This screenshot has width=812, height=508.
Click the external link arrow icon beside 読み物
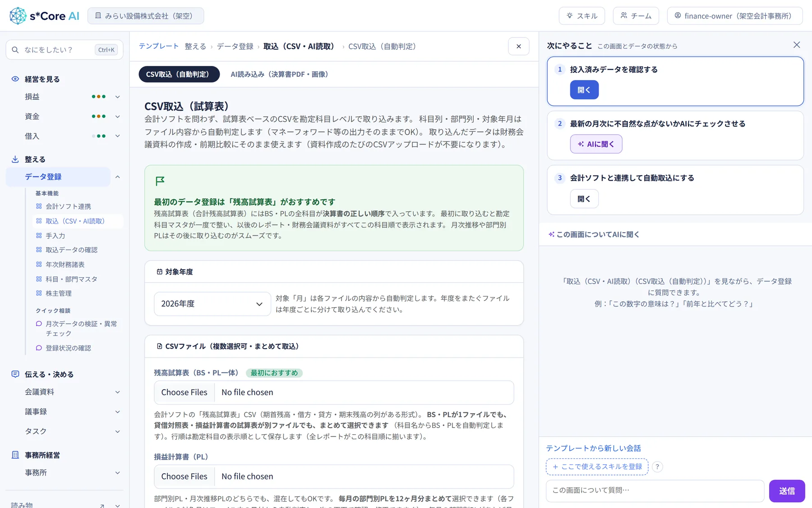[x=102, y=506]
